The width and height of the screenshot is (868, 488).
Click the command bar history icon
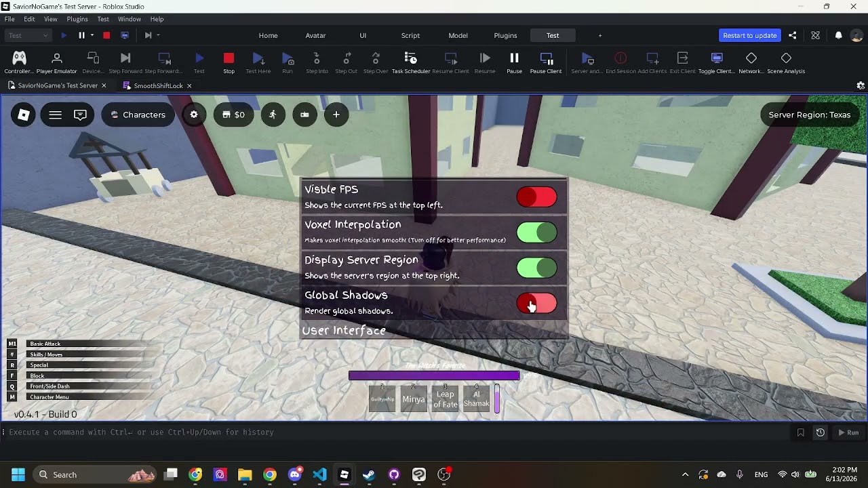(821, 432)
